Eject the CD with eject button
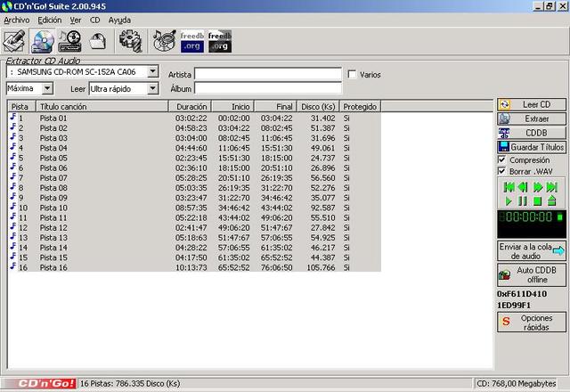 click(x=552, y=200)
